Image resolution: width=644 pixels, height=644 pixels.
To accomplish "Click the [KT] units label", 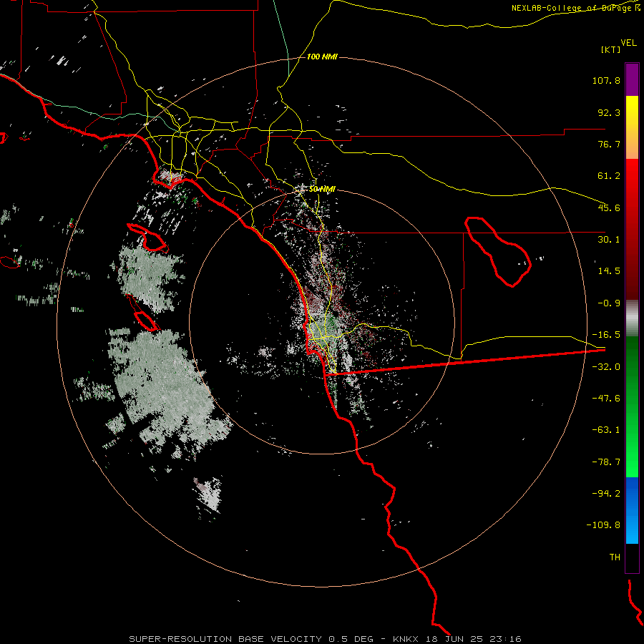I will tap(611, 49).
